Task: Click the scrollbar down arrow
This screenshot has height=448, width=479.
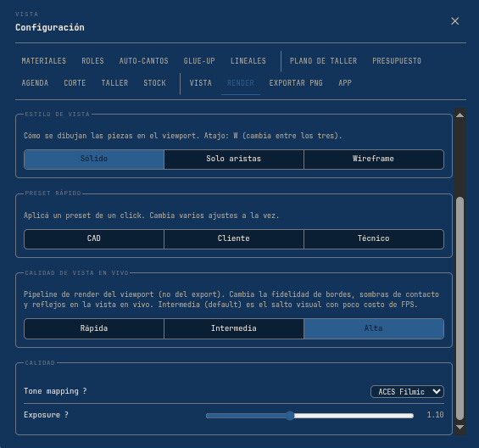Action: point(460,427)
